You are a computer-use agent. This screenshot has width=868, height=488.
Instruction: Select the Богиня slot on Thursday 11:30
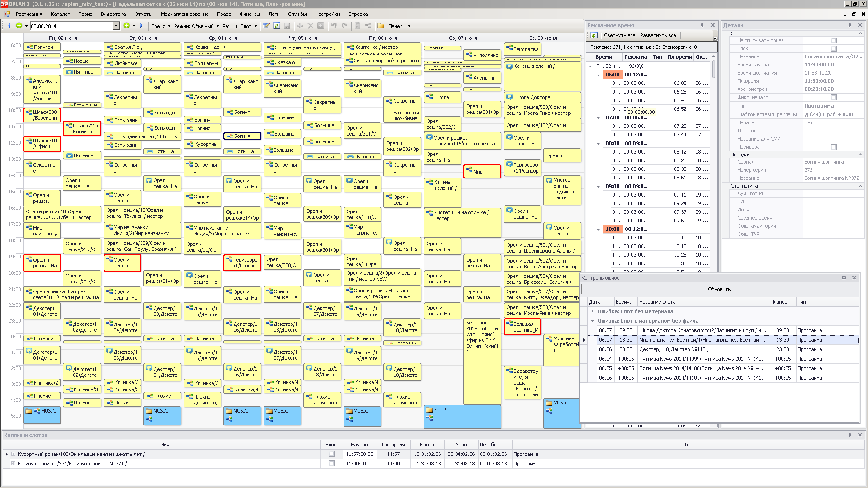click(242, 136)
